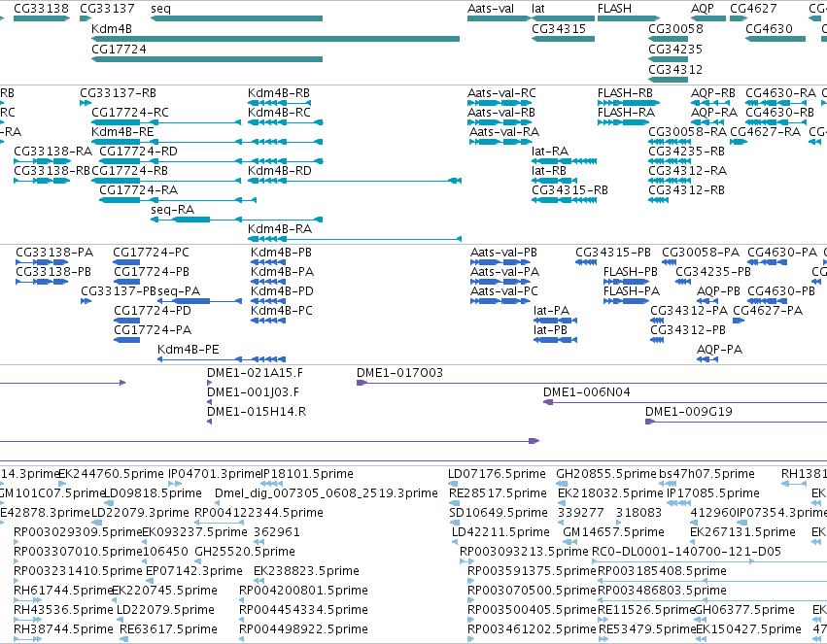827x644 pixels.
Task: Open the Aats-val gene feature
Action: (499, 18)
